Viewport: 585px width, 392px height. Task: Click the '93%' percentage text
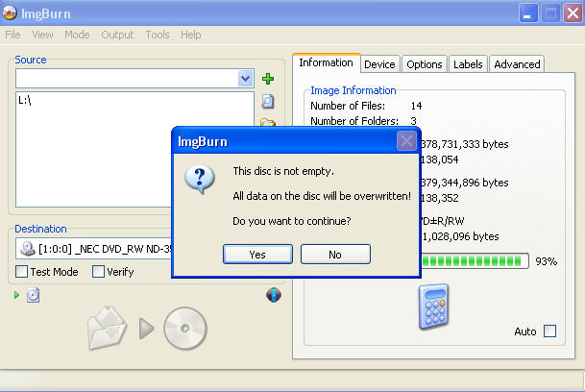pos(547,261)
